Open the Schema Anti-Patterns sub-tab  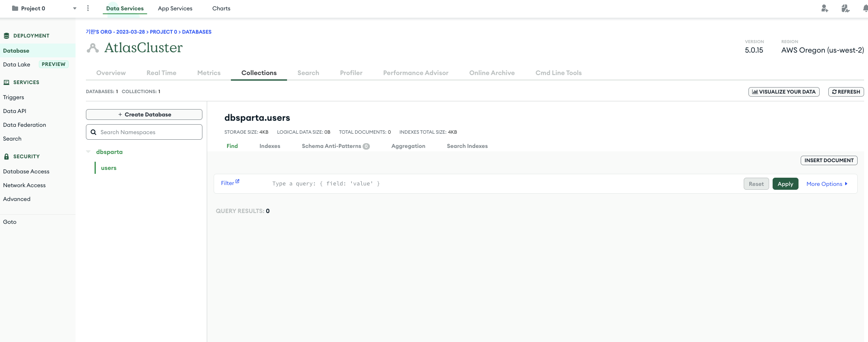click(x=336, y=146)
